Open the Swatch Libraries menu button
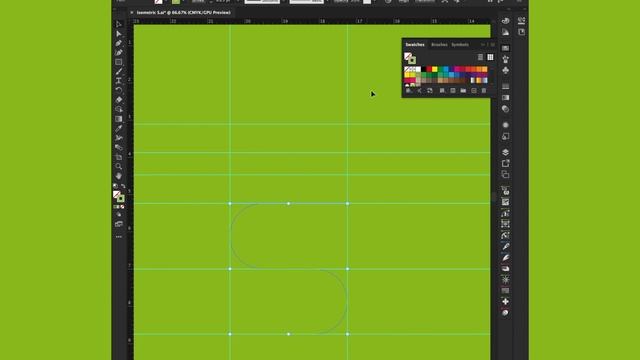 click(408, 91)
